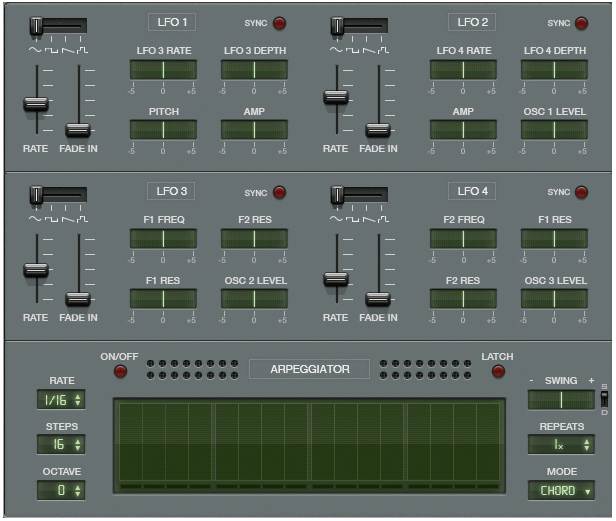Open REPEATS 1x selector
The height and width of the screenshot is (521, 616).
561,444
